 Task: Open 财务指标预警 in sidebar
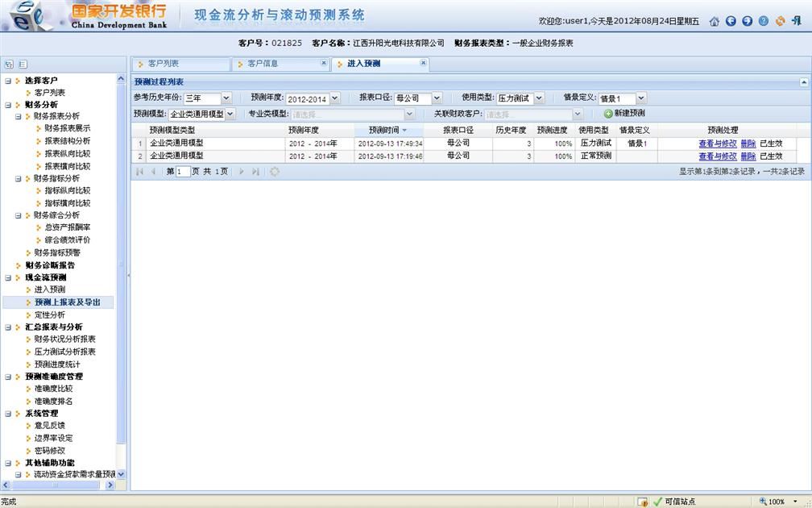pyautogui.click(x=57, y=253)
